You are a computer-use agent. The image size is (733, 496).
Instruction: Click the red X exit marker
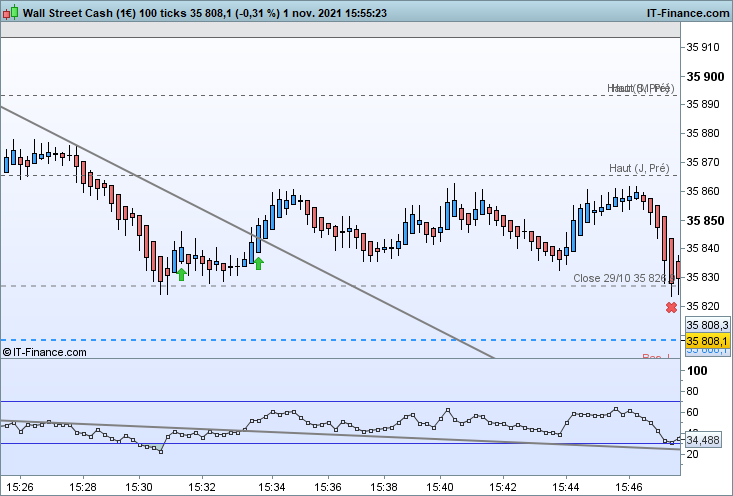click(x=671, y=308)
